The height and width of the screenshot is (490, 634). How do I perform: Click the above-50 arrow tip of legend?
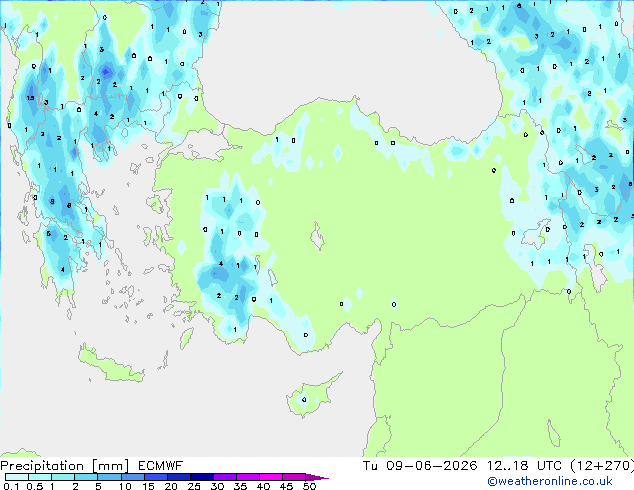pyautogui.click(x=317, y=477)
